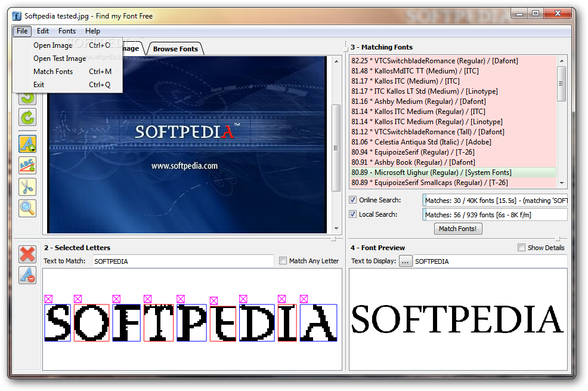Remove the selected letter T via its pink X
Image resolution: width=588 pixels, height=391 pixels.
click(x=147, y=298)
